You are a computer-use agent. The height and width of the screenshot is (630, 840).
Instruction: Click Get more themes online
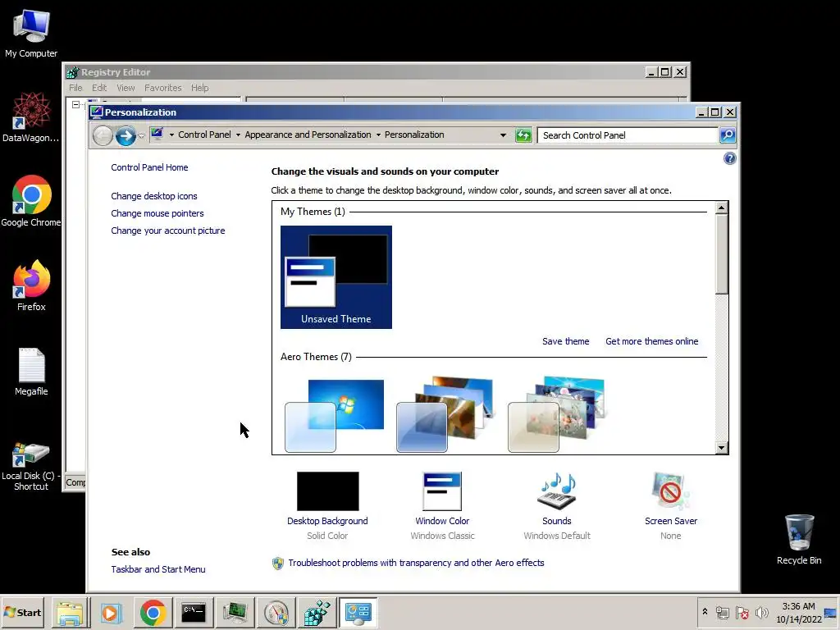click(x=651, y=341)
